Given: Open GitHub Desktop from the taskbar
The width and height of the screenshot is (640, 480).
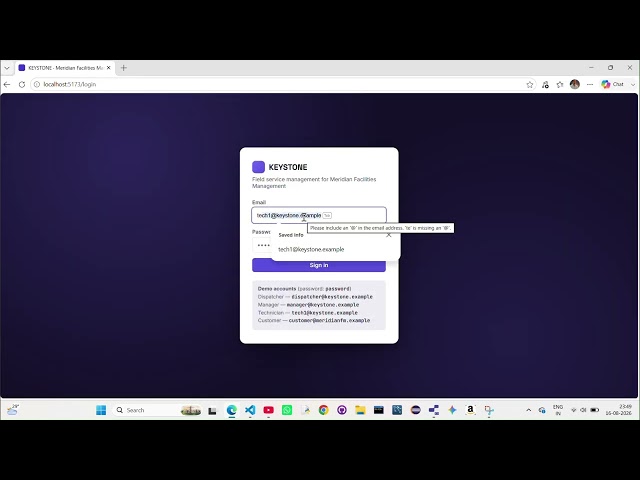Looking at the screenshot, I should 342,410.
